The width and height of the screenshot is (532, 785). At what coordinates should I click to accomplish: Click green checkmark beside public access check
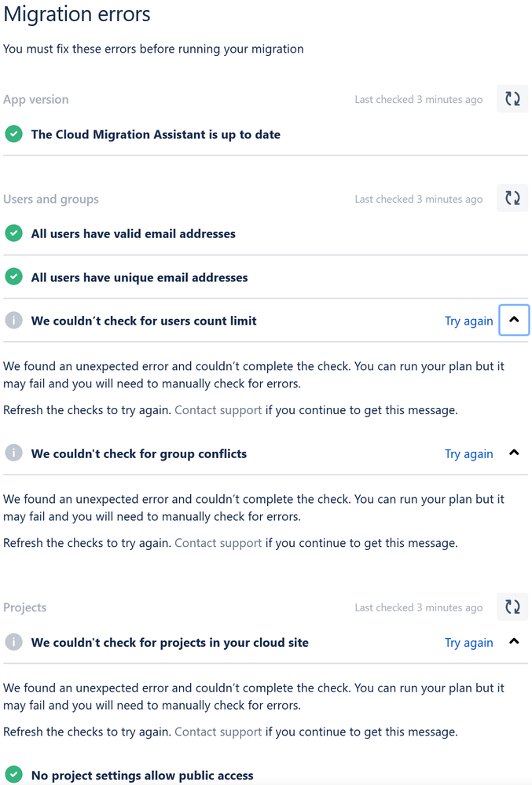13,775
